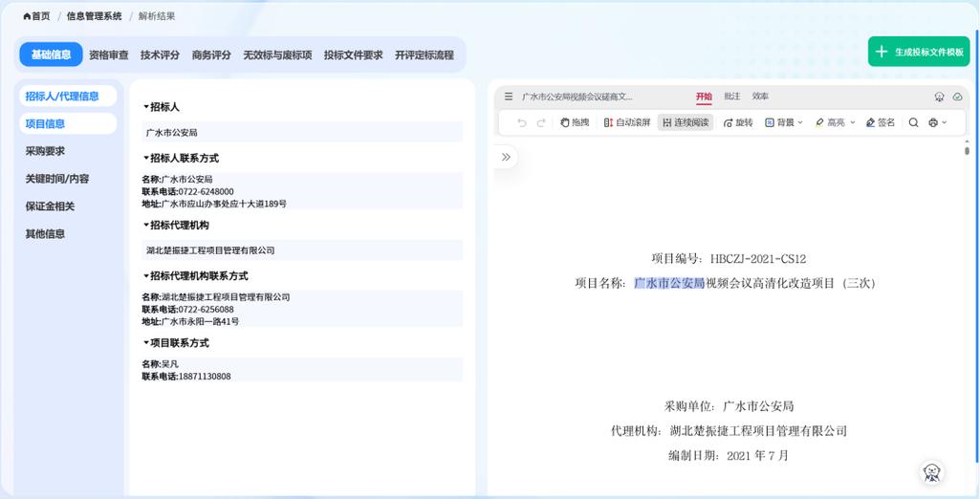
Task: Open the 开评定标流程 tab
Action: 425,54
